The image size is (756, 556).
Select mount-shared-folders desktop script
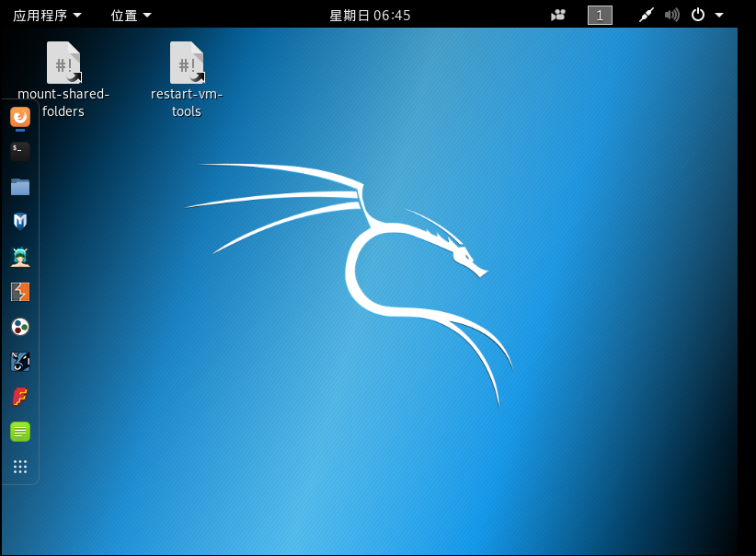pos(63,80)
